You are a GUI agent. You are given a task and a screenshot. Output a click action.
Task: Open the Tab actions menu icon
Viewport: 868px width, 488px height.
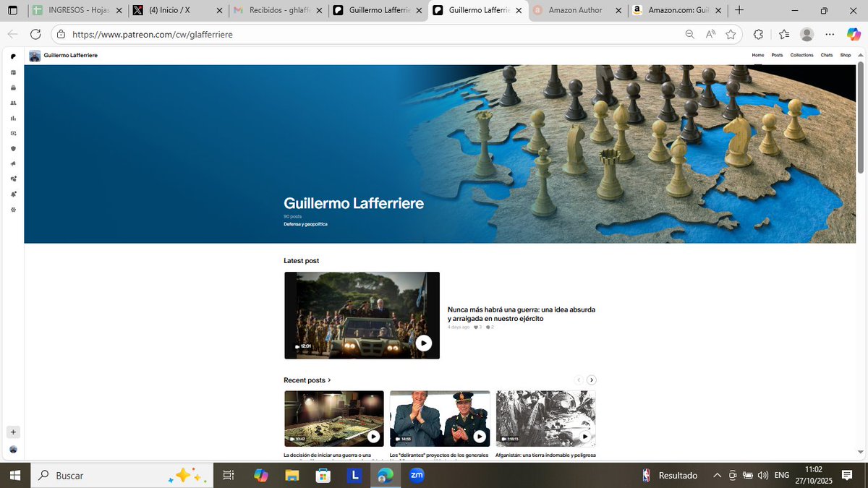pyautogui.click(x=12, y=11)
